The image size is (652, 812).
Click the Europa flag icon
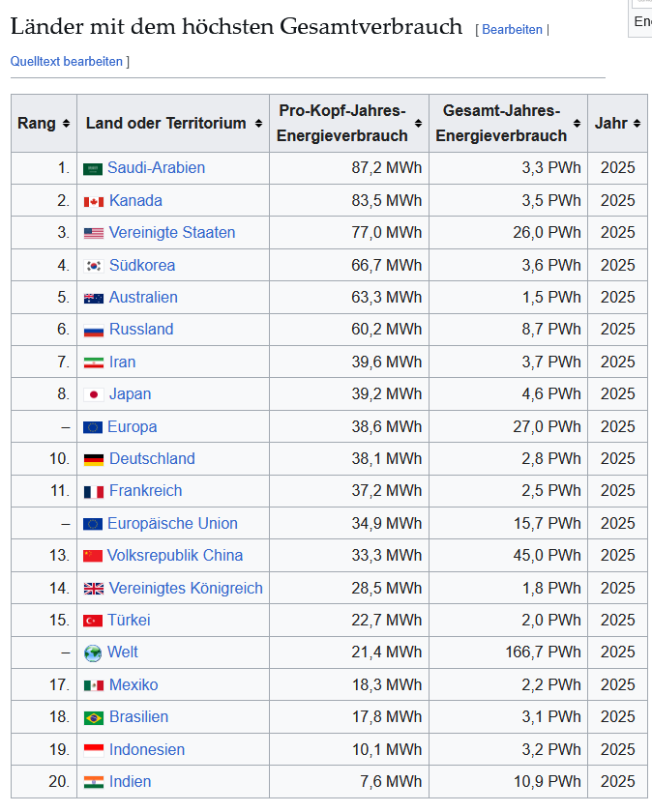93,427
